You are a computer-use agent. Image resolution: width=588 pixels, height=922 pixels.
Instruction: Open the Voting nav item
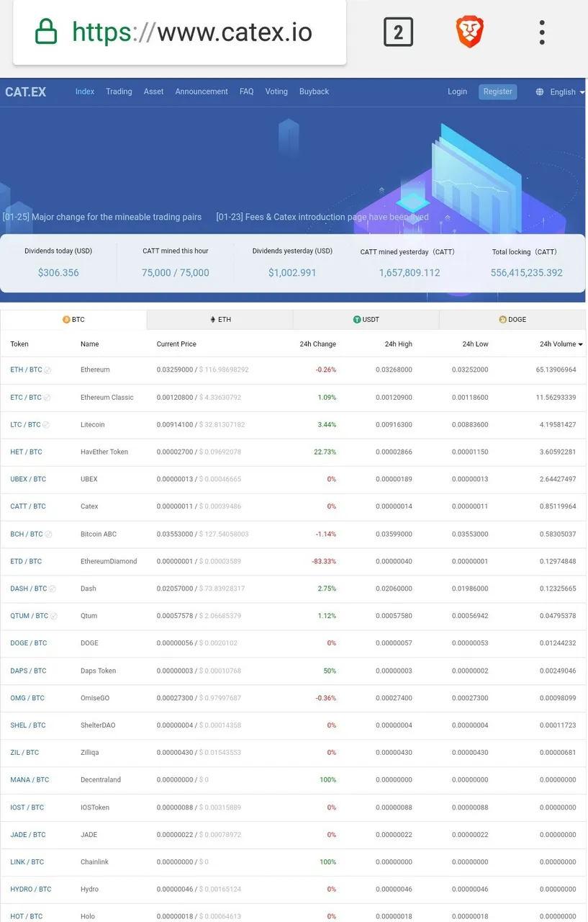pos(276,91)
